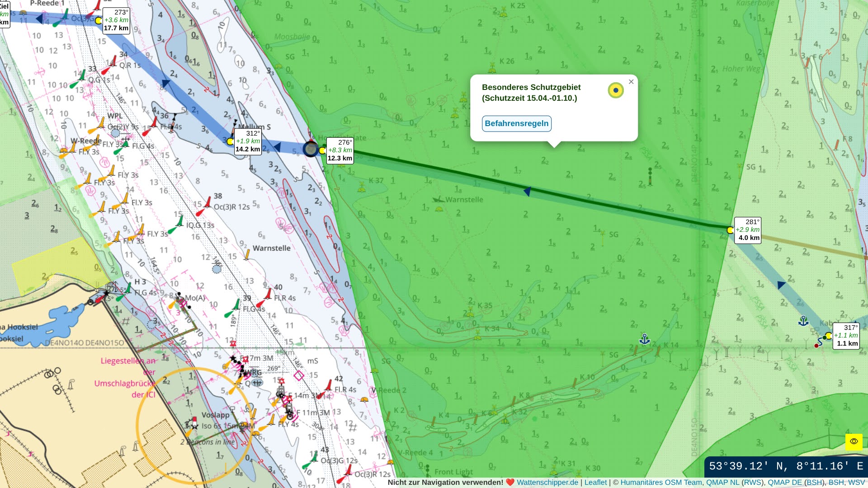This screenshot has height=488, width=868.
Task: Toggle the yellow eye visibility button
Action: [854, 441]
